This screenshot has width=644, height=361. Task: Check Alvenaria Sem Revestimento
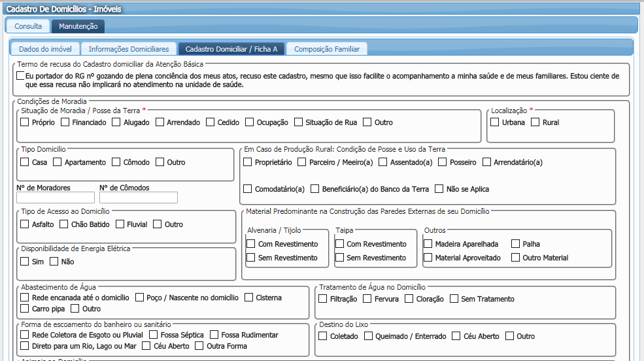point(250,257)
